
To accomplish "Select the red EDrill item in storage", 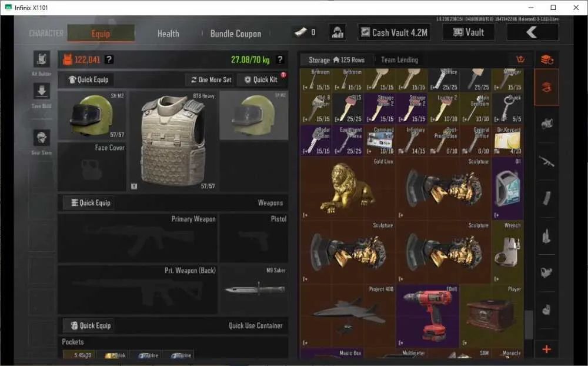I will [x=428, y=316].
